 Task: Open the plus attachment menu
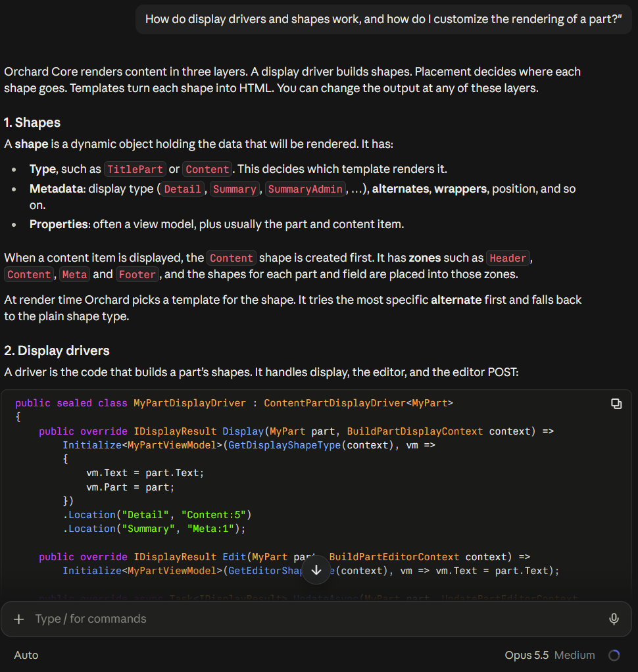click(x=19, y=619)
